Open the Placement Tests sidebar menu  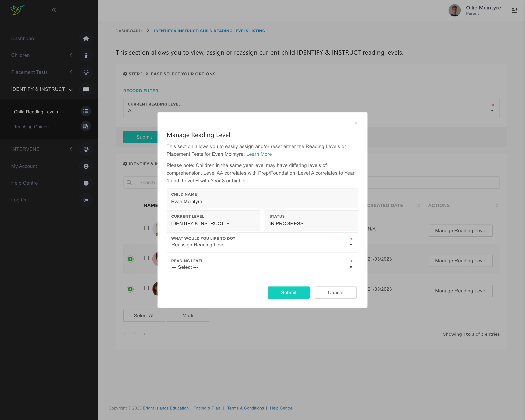pyautogui.click(x=29, y=72)
